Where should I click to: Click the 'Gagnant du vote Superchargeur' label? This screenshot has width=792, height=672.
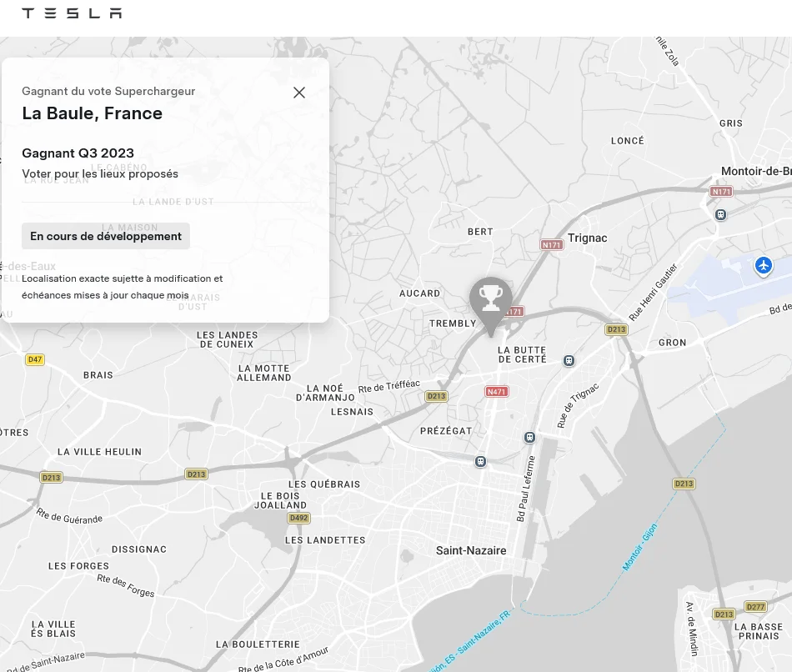pos(108,91)
